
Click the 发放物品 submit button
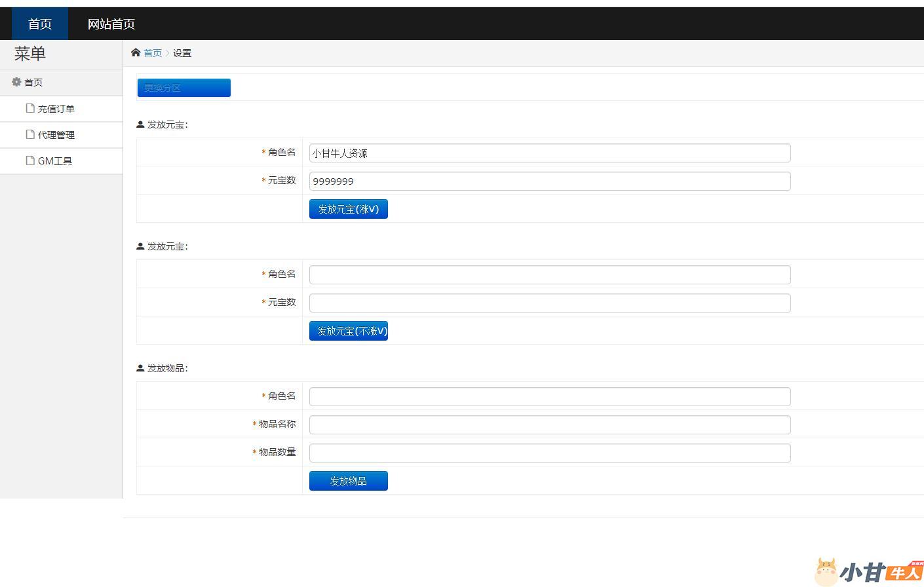point(348,481)
